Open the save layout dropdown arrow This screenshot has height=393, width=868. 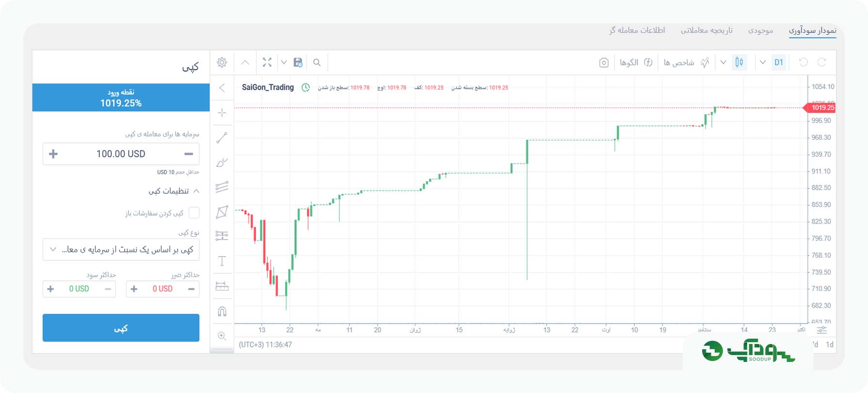[284, 62]
